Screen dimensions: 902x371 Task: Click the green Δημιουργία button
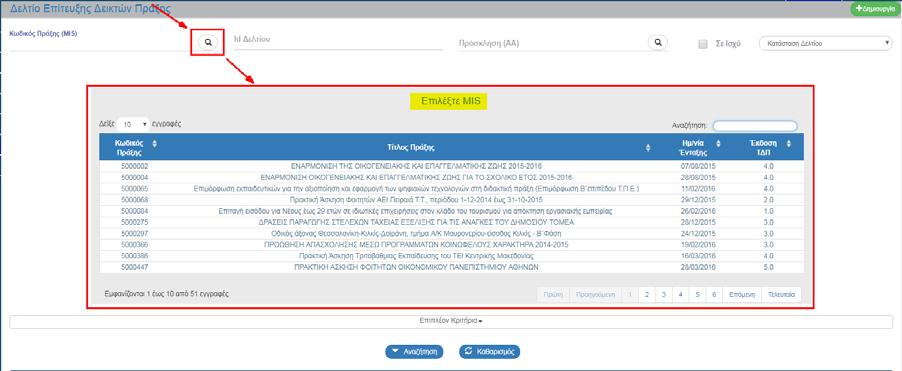point(876,9)
